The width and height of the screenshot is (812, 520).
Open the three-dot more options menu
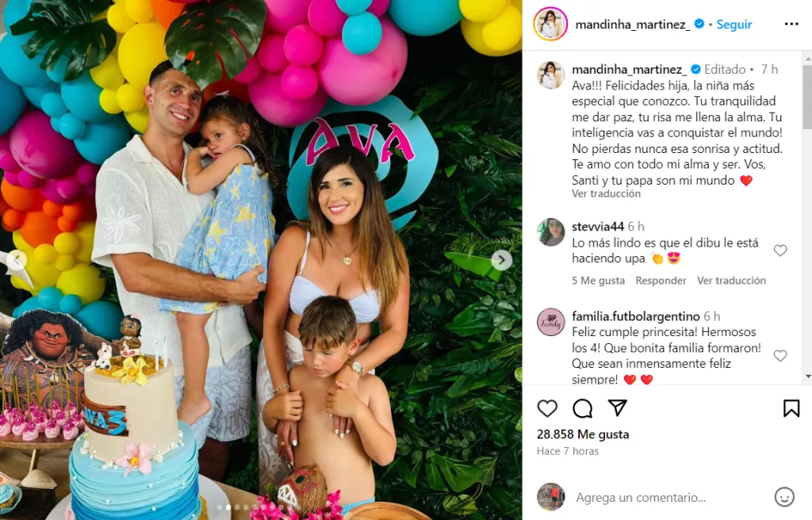(791, 25)
